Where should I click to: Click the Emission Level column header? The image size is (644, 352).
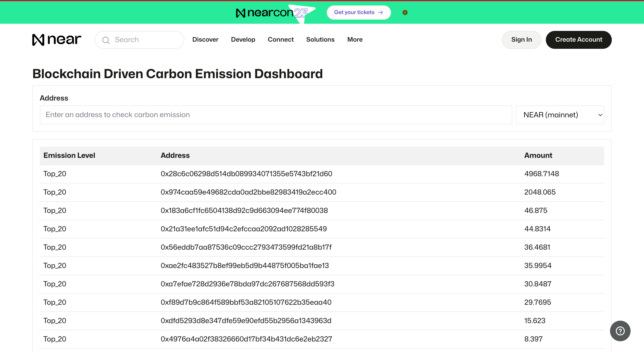(69, 155)
